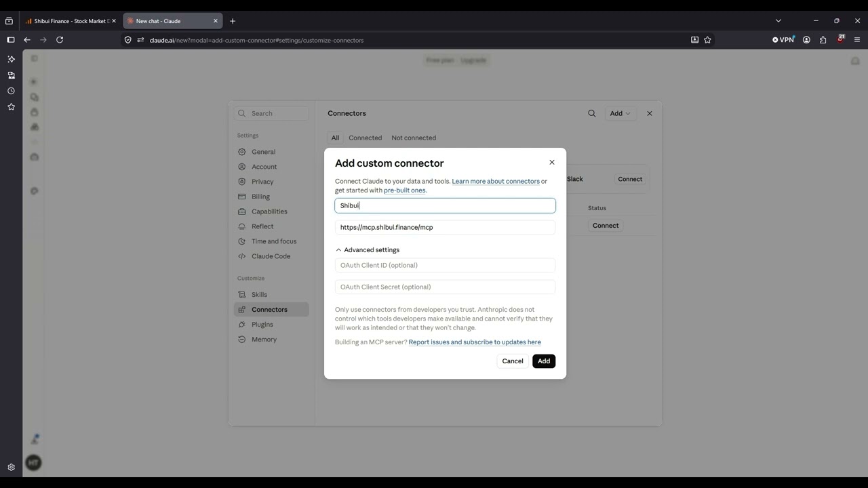Open the Add dropdown in Connectors header

(x=620, y=113)
